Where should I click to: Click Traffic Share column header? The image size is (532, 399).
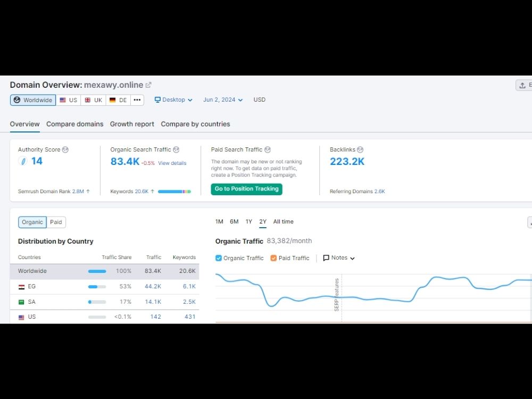117,257
